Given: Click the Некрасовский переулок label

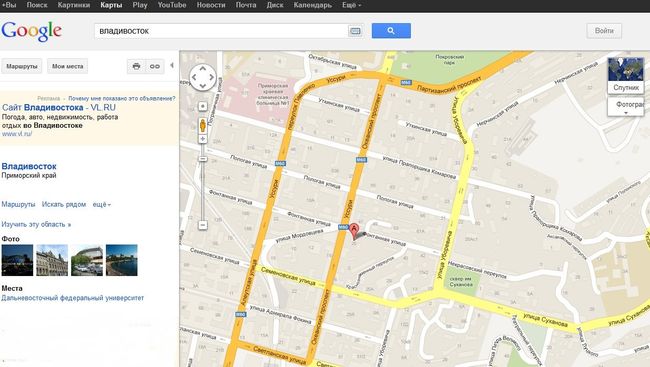Looking at the screenshot, I should [x=478, y=270].
